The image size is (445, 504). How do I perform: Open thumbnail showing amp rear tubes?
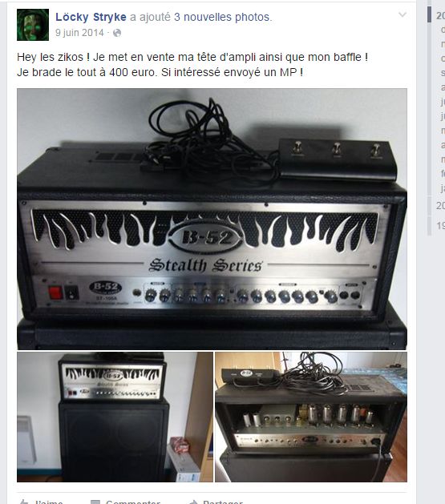[x=311, y=417]
